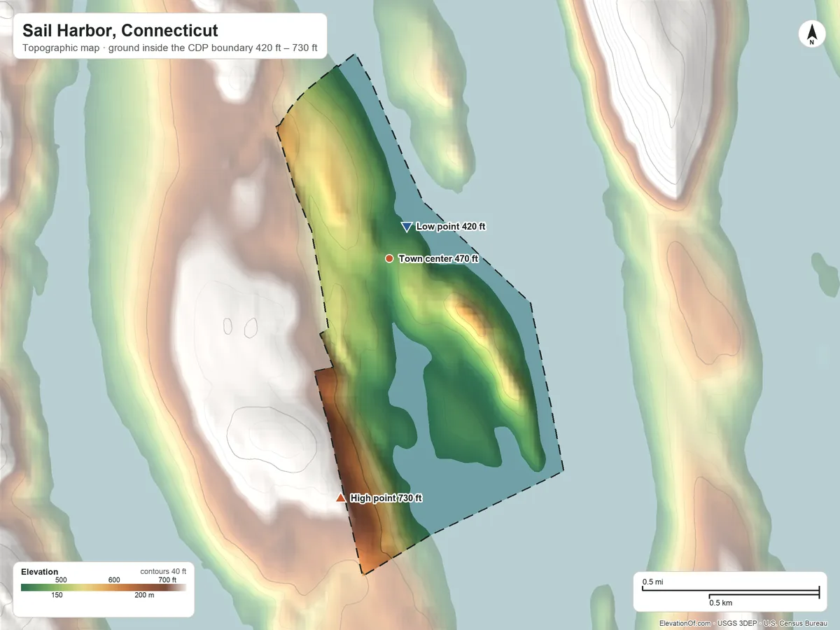Click the red town center dot marker

(x=389, y=258)
